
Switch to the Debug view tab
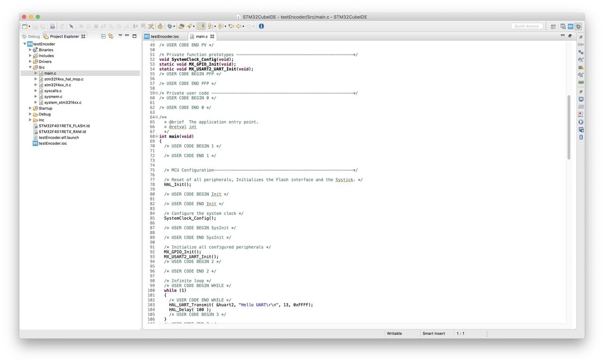click(31, 36)
